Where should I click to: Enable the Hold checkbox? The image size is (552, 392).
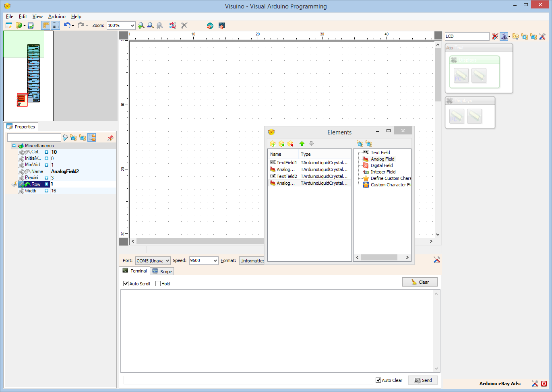coord(157,283)
